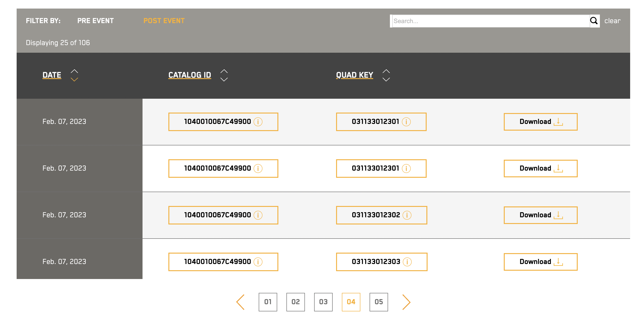Focus the Search input field
Viewport: 644px width, 319px height.
pos(490,21)
